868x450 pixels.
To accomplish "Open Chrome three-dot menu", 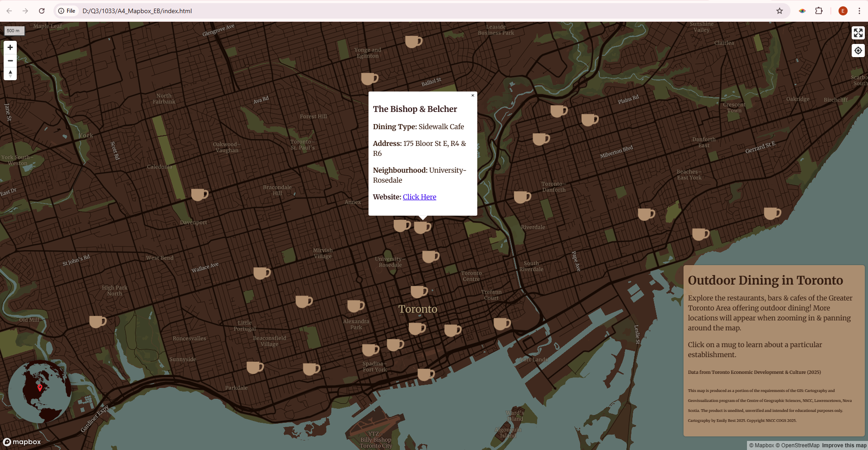I will tap(859, 11).
